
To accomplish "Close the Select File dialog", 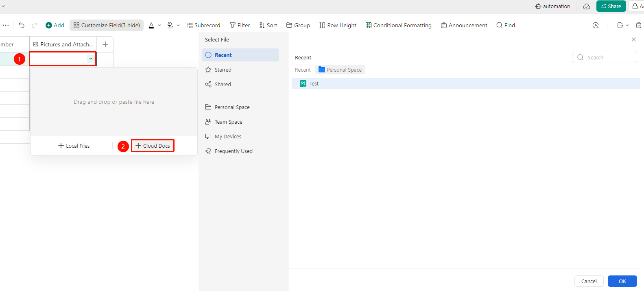I will [x=634, y=39].
